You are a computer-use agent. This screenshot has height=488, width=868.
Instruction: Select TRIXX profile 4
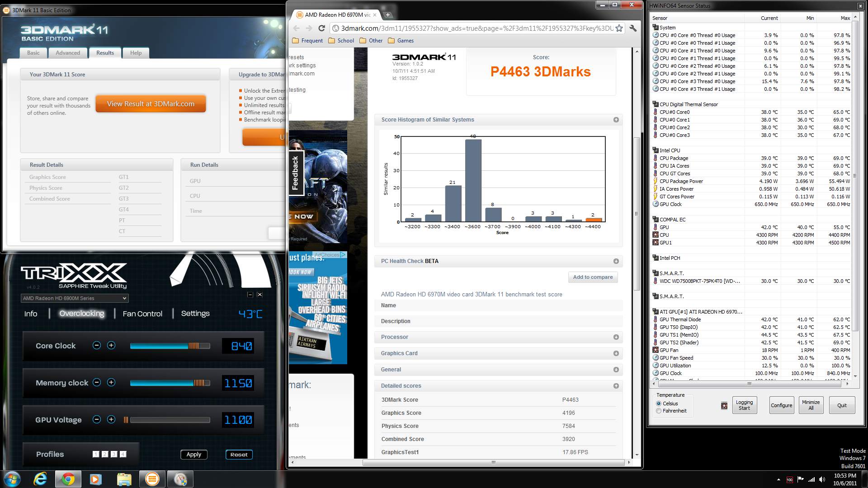click(x=123, y=454)
